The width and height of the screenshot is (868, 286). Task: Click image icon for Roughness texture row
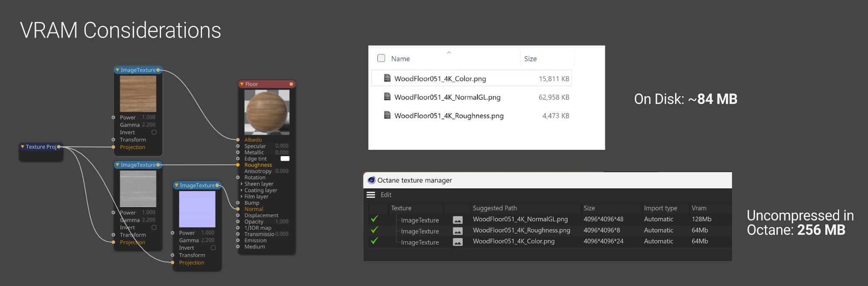tap(457, 231)
